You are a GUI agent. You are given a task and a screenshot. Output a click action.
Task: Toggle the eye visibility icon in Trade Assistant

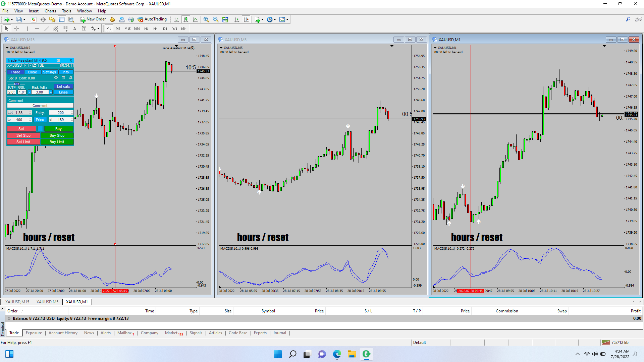pos(56,78)
